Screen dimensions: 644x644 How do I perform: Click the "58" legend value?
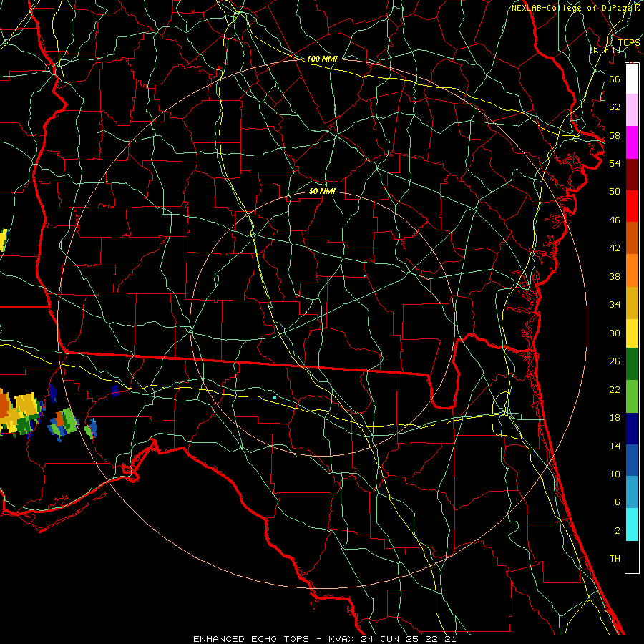[615, 135]
